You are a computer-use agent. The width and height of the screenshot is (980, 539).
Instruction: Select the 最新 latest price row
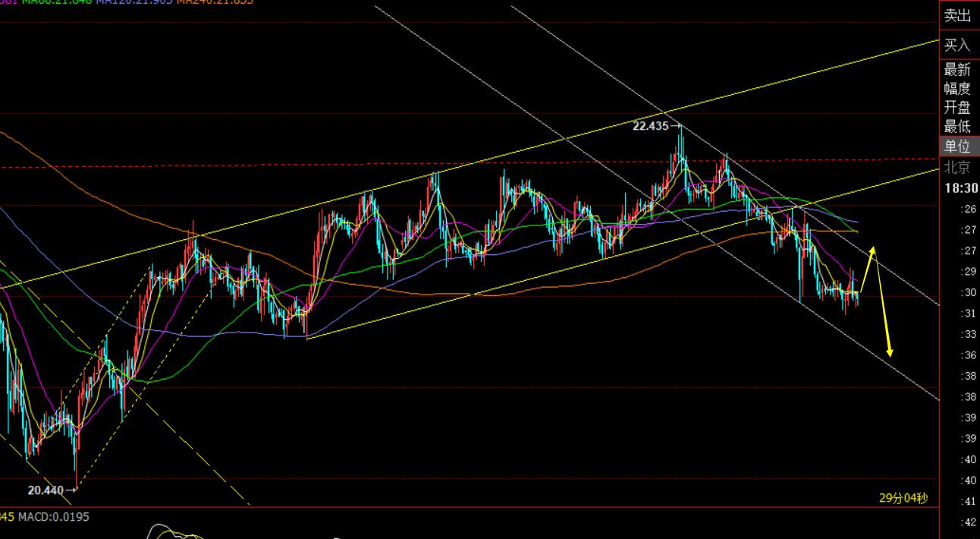(957, 70)
